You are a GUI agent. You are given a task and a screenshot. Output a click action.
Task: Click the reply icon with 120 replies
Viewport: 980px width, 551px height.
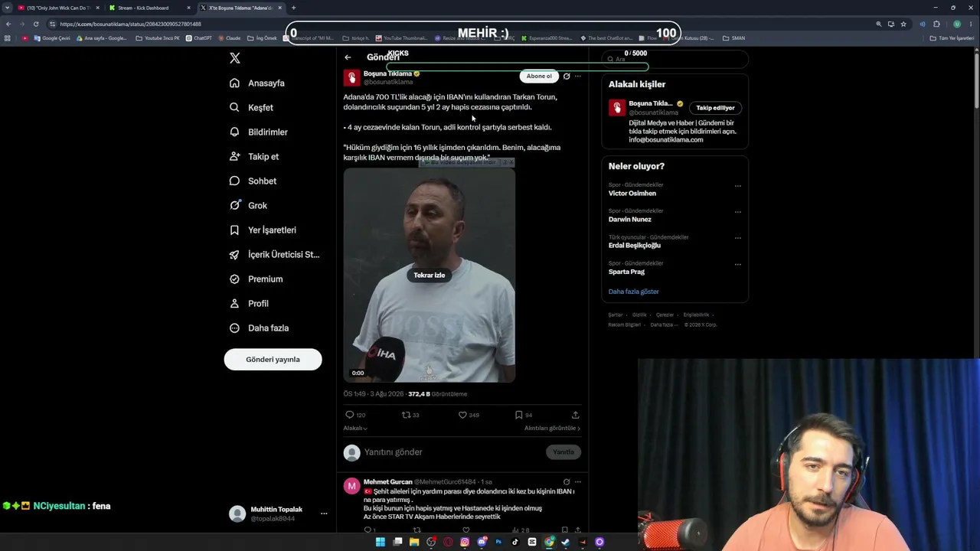click(350, 415)
